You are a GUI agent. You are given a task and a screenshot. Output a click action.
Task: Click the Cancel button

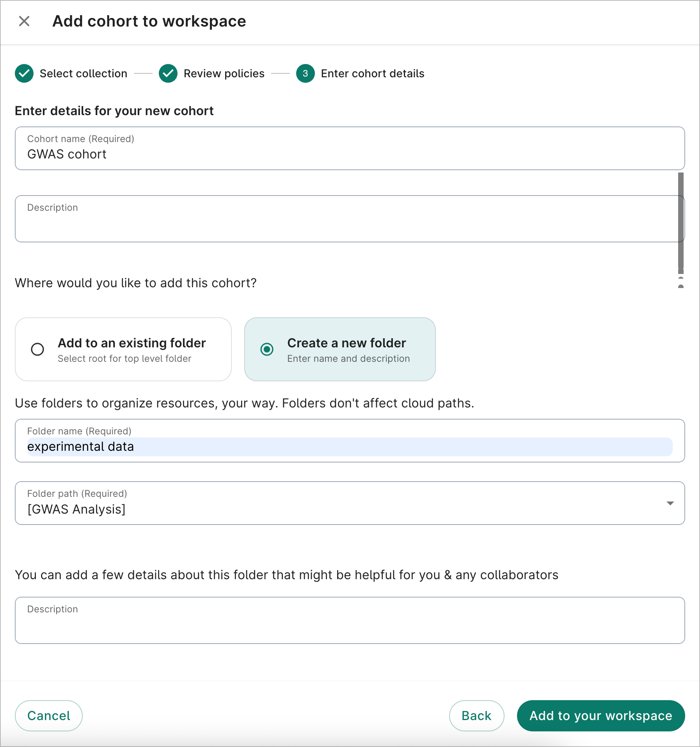(x=48, y=715)
